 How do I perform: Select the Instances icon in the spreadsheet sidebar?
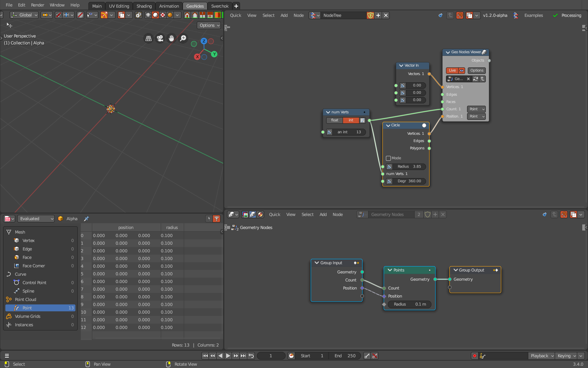point(9,324)
